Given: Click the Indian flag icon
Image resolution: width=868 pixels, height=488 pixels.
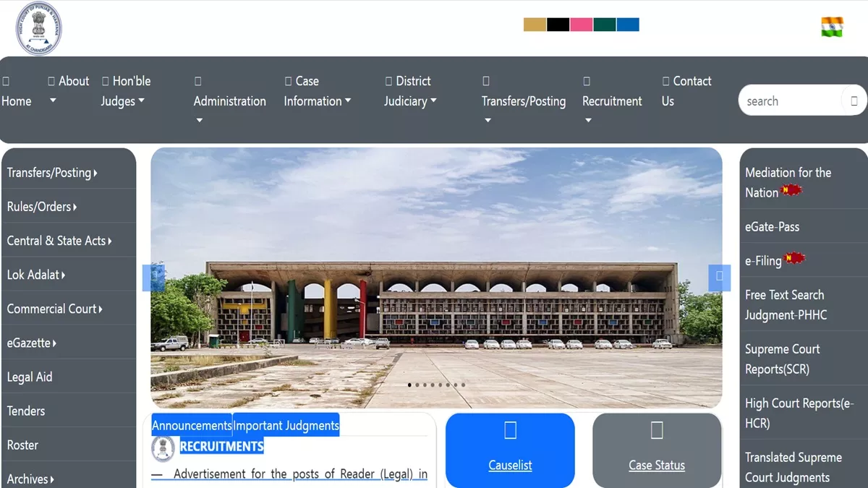Looking at the screenshot, I should tap(832, 27).
